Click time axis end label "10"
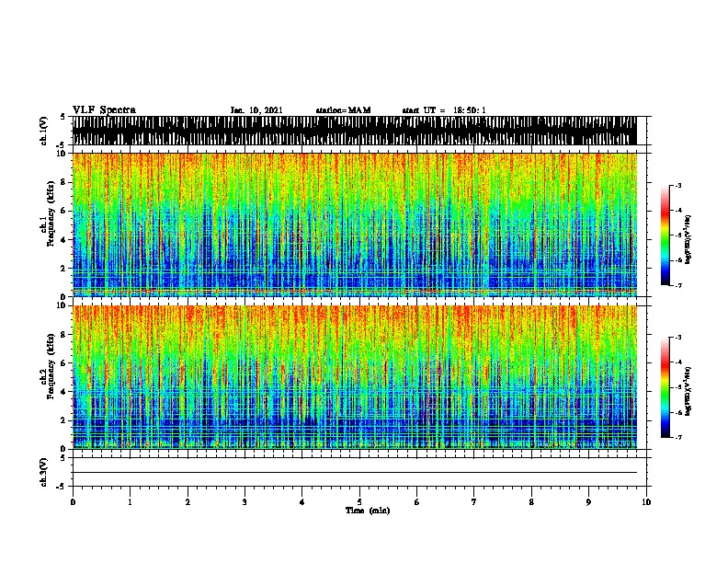728x563 pixels. pyautogui.click(x=646, y=501)
